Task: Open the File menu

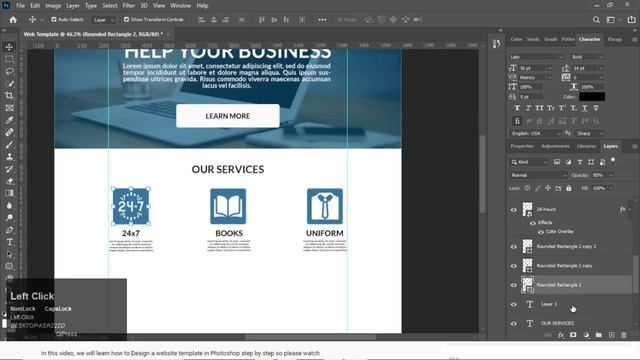Action: click(x=20, y=6)
